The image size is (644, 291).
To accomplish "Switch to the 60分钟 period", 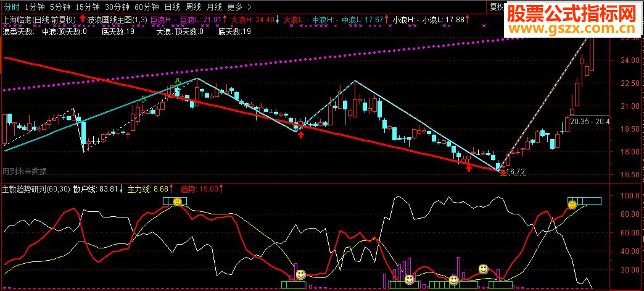I will tap(147, 7).
